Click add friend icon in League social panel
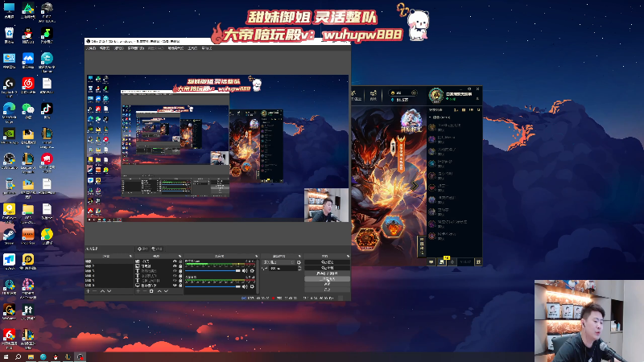 coord(456,110)
